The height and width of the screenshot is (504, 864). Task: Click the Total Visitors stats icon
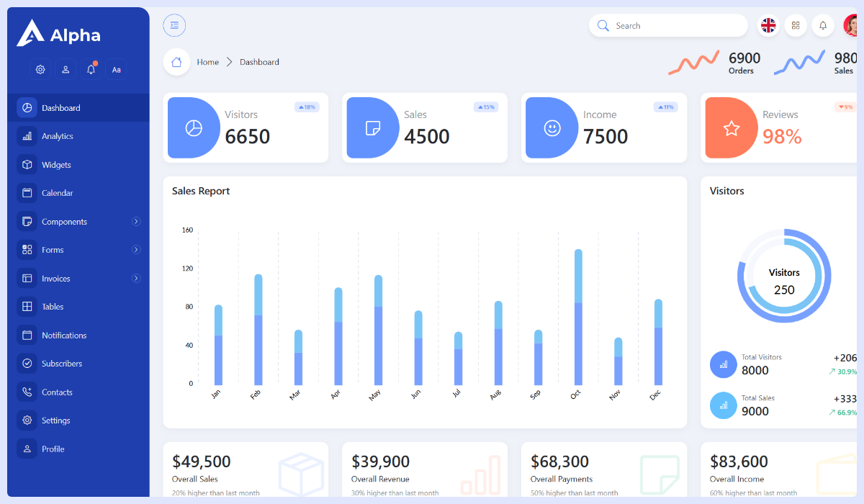(723, 364)
